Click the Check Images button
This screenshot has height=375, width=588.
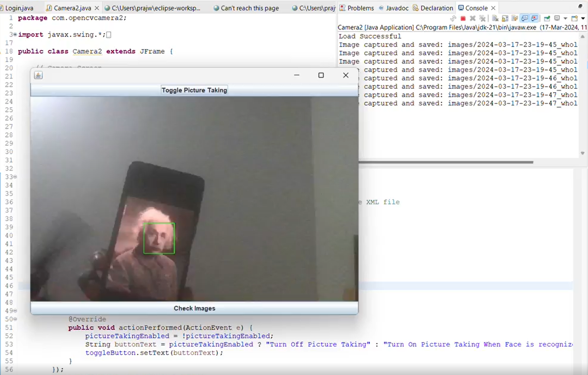tap(194, 308)
